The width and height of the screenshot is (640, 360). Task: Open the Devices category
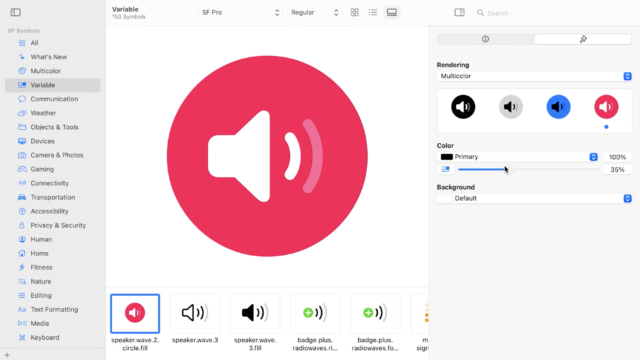pos(53,141)
